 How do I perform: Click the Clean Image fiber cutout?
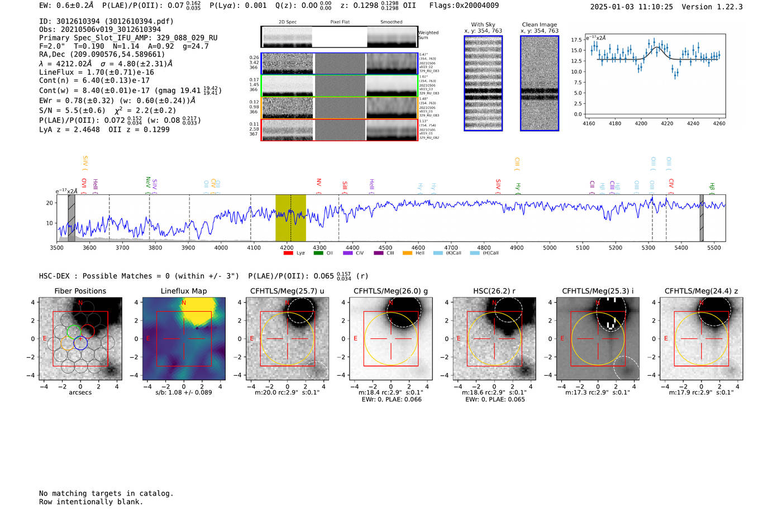pos(540,83)
